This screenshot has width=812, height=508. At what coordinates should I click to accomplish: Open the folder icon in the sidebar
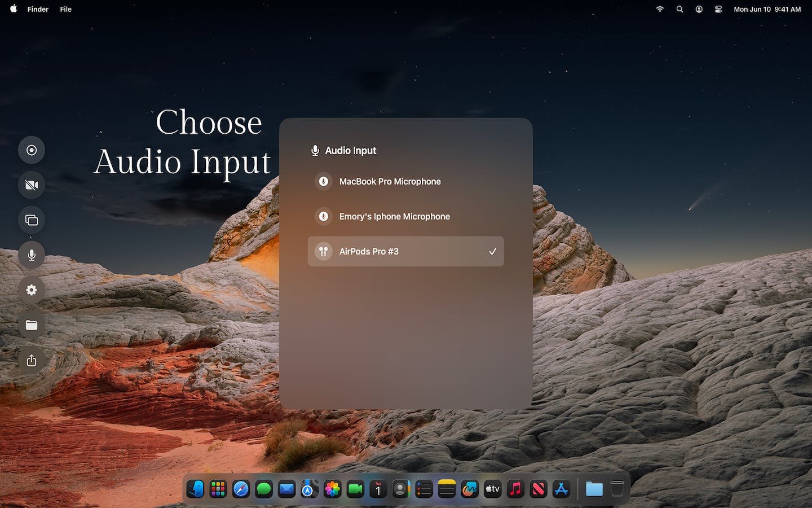(x=32, y=325)
